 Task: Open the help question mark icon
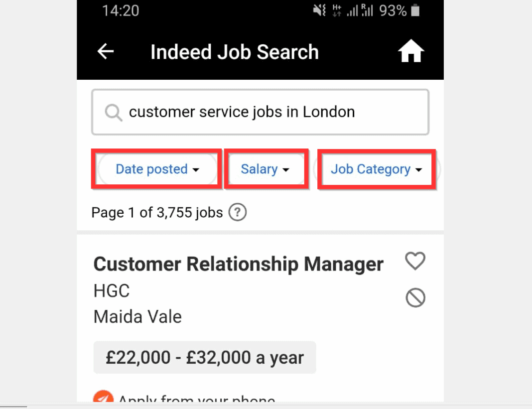tap(238, 212)
